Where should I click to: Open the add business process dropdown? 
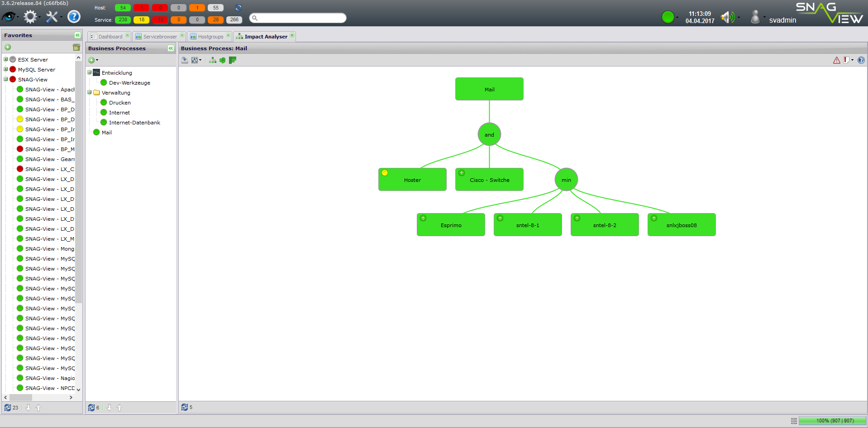click(93, 60)
